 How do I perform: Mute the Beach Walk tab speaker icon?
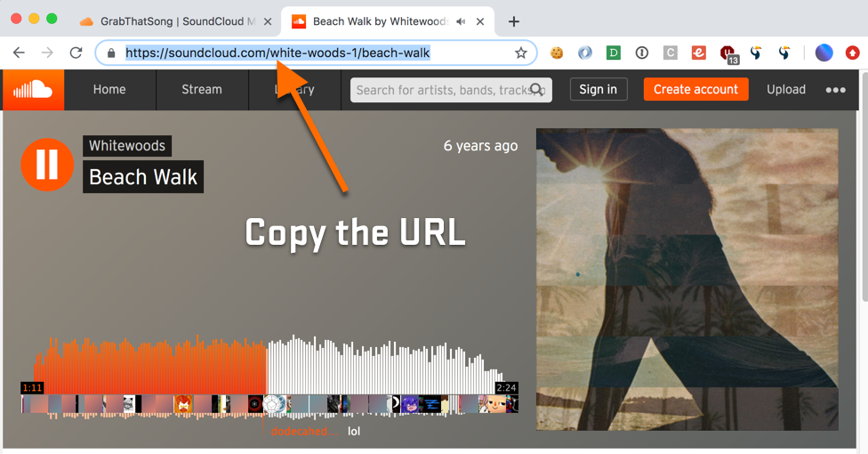[461, 21]
